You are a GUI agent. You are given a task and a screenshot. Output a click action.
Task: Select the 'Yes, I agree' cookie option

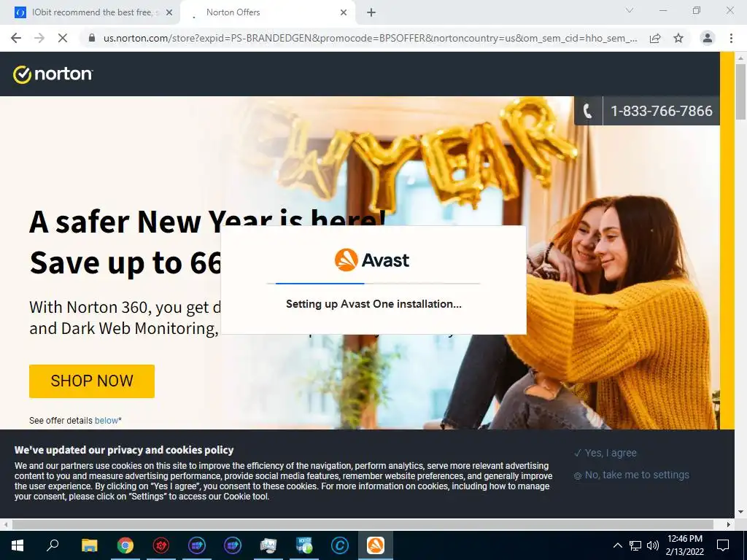point(605,453)
